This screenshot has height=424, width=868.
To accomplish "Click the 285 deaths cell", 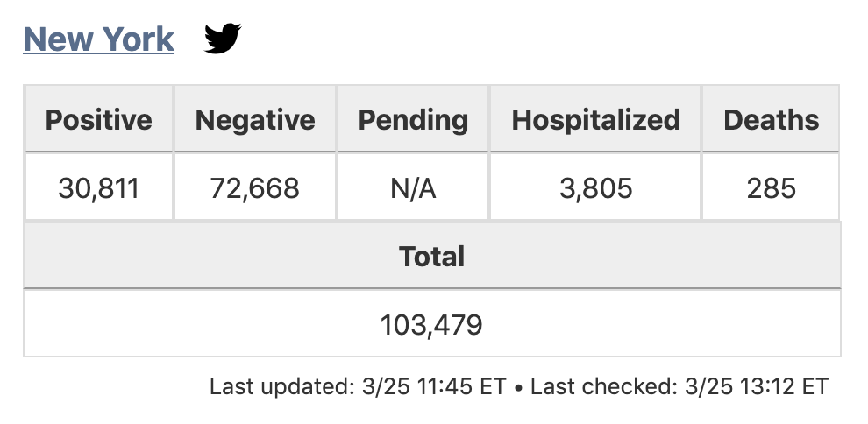I will coord(771,187).
